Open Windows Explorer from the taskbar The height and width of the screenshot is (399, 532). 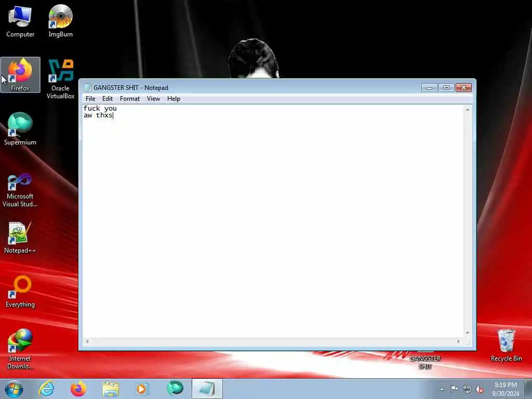click(111, 389)
